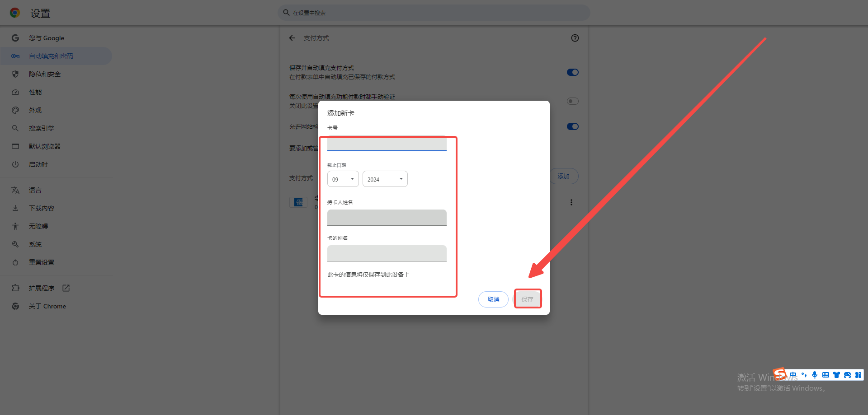Click the saved card's blue card icon
The height and width of the screenshot is (415, 868).
tap(299, 202)
